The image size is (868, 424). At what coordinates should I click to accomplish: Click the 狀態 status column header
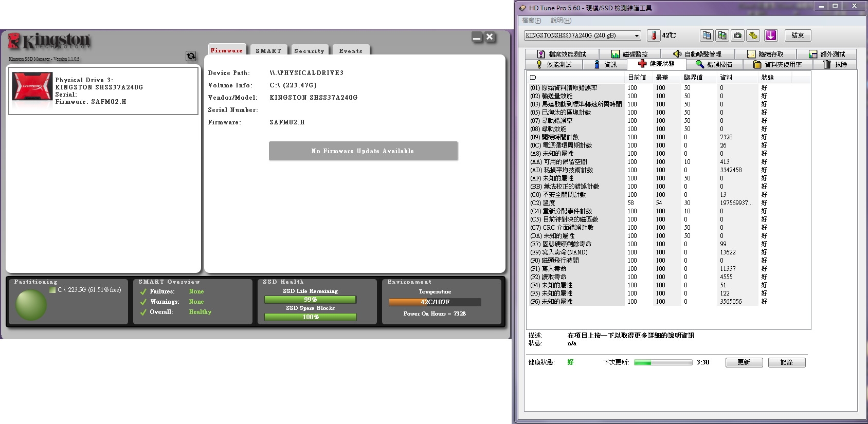(775, 78)
